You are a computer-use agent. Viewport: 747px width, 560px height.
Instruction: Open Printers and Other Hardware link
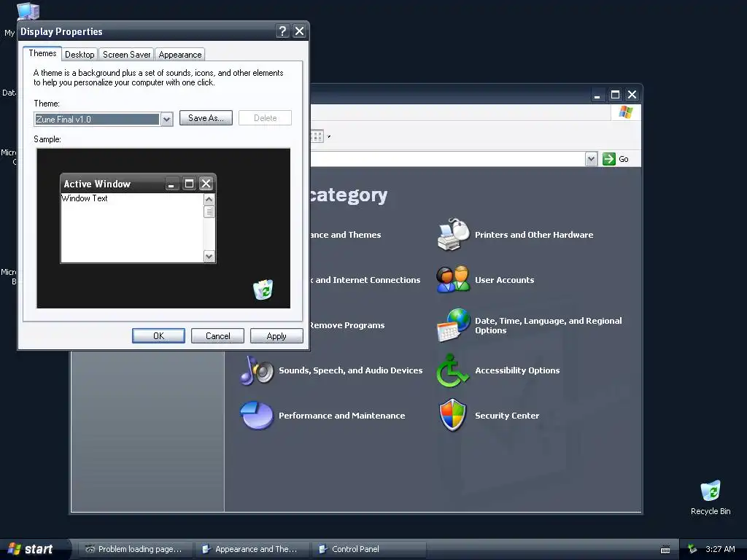point(534,235)
